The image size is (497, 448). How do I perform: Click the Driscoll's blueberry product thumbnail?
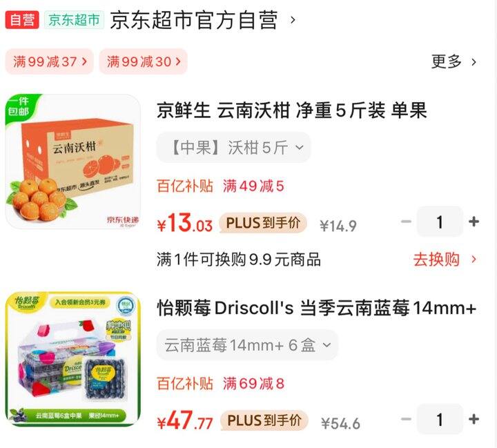point(73,359)
